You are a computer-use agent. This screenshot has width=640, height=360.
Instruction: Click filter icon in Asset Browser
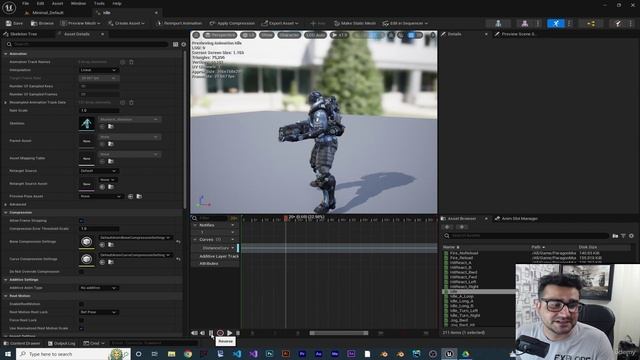point(623,236)
